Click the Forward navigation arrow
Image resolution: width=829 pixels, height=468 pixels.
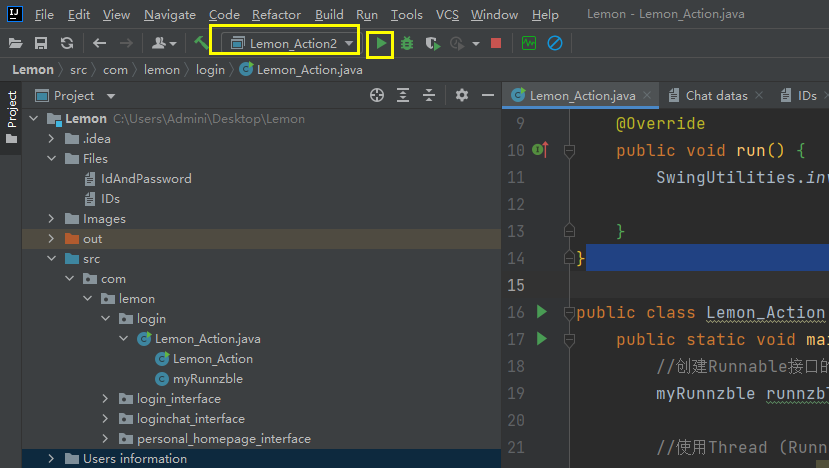pos(126,43)
